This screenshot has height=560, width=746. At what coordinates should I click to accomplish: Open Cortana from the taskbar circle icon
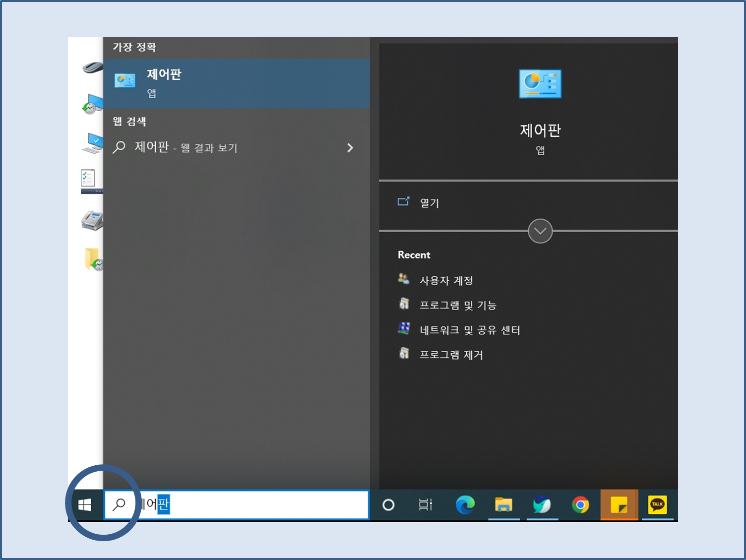tap(388, 505)
